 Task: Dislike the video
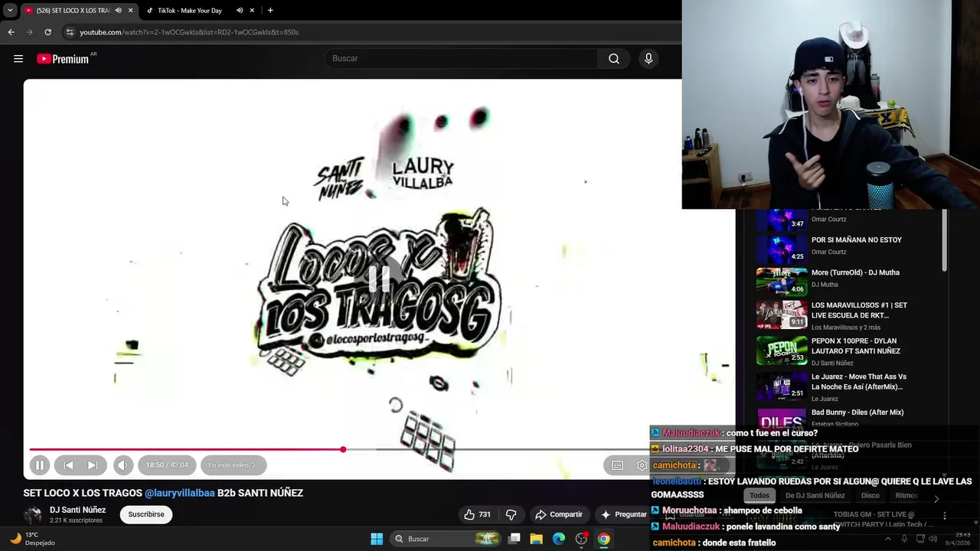pos(511,514)
